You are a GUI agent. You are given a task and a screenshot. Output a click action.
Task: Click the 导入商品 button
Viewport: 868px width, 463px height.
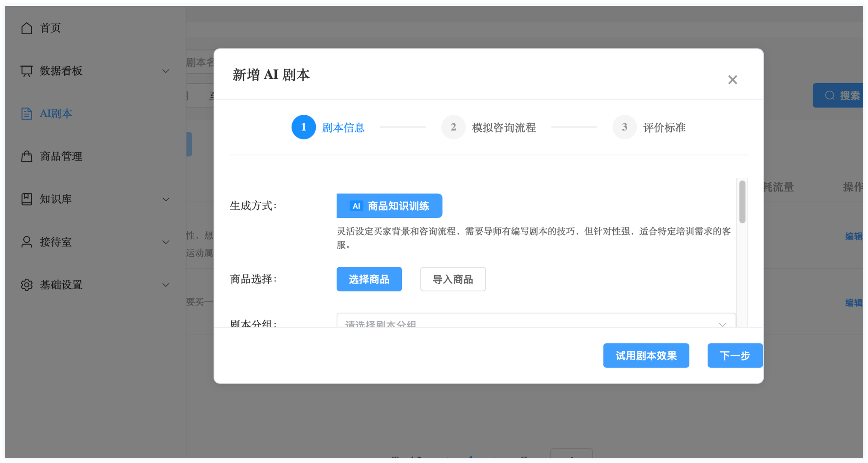(453, 279)
